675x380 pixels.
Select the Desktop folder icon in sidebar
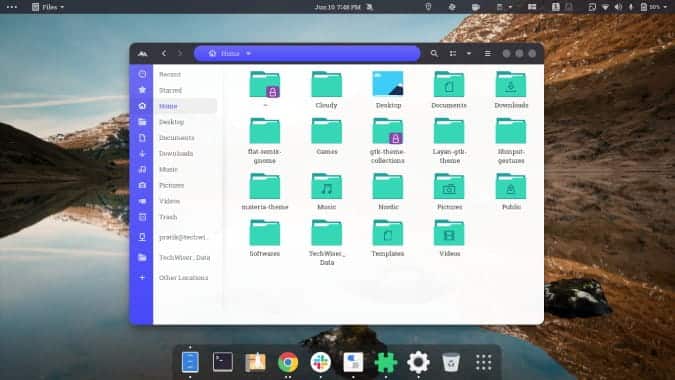pyautogui.click(x=142, y=122)
